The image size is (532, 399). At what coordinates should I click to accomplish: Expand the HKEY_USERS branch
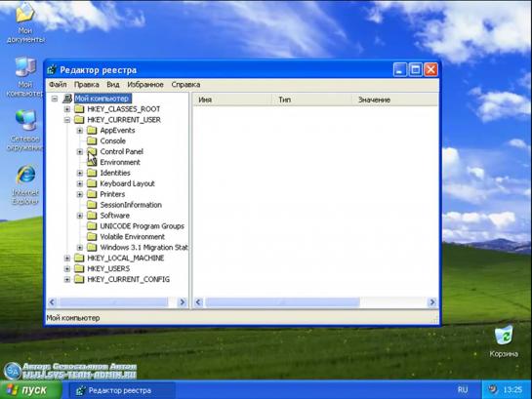(67, 269)
